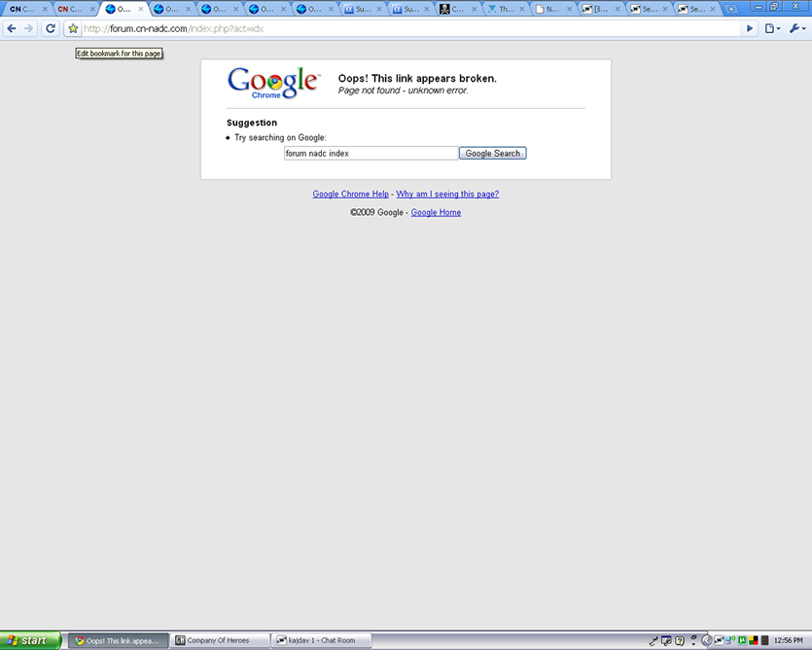Image resolution: width=812 pixels, height=650 pixels.
Task: Open a new tab
Action: click(x=730, y=9)
